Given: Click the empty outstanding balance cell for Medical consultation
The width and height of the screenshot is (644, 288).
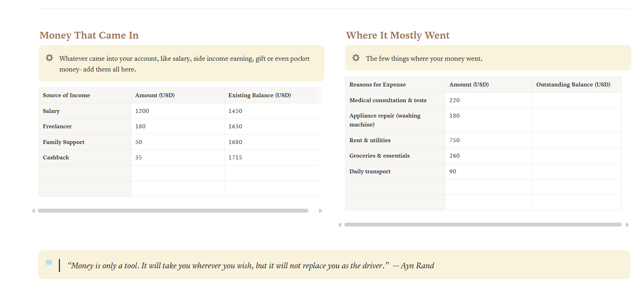Looking at the screenshot, I should [x=576, y=100].
